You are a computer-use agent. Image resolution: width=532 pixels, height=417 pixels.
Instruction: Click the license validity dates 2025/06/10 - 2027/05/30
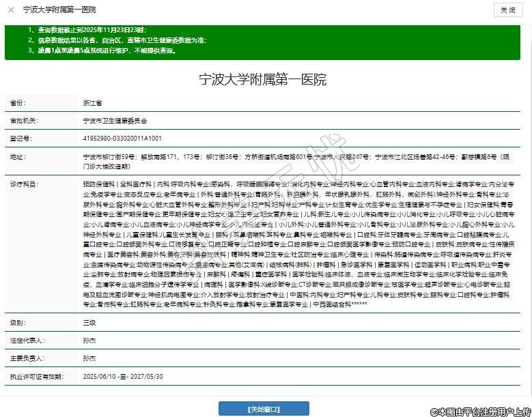(123, 376)
